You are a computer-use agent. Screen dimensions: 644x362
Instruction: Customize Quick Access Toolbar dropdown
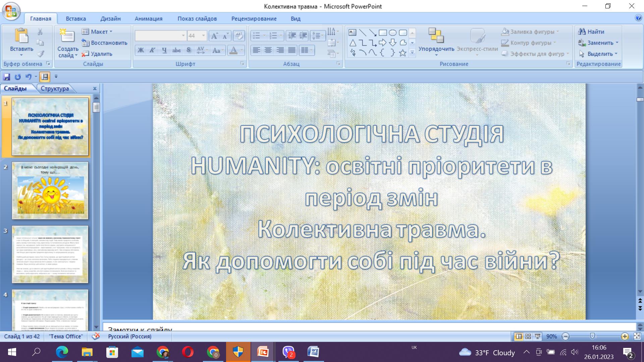pyautogui.click(x=56, y=77)
